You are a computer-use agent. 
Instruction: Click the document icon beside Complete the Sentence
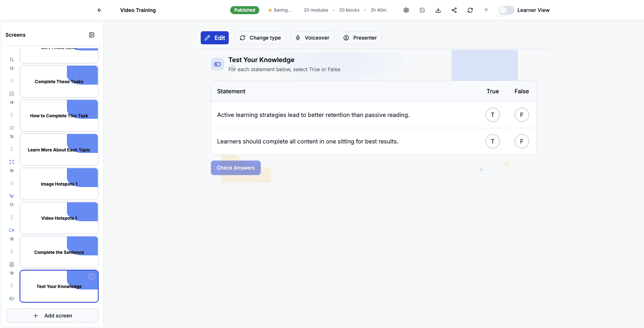(x=11, y=264)
